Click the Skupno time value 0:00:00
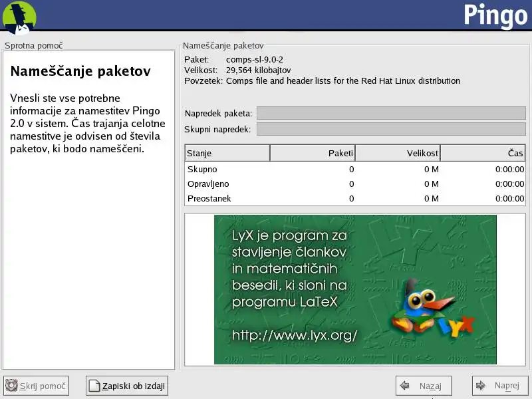The width and height of the screenshot is (532, 399). pos(509,170)
